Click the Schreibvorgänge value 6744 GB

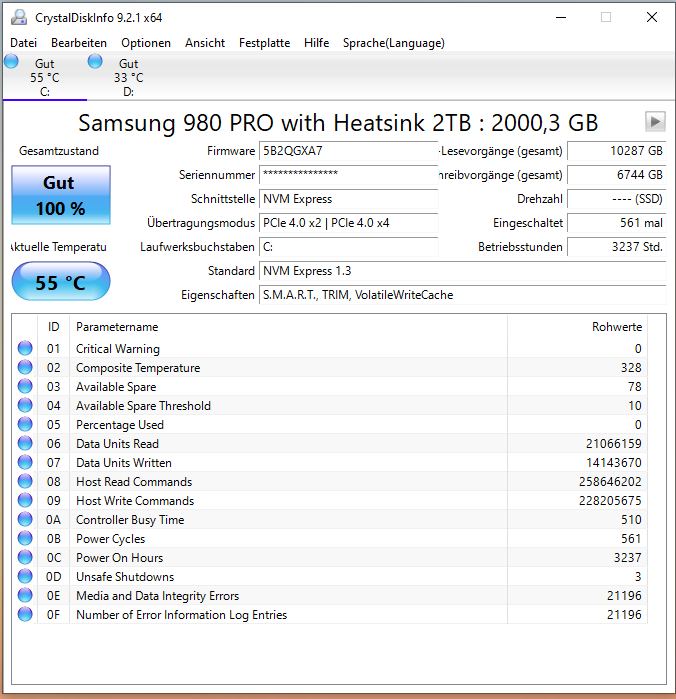617,175
